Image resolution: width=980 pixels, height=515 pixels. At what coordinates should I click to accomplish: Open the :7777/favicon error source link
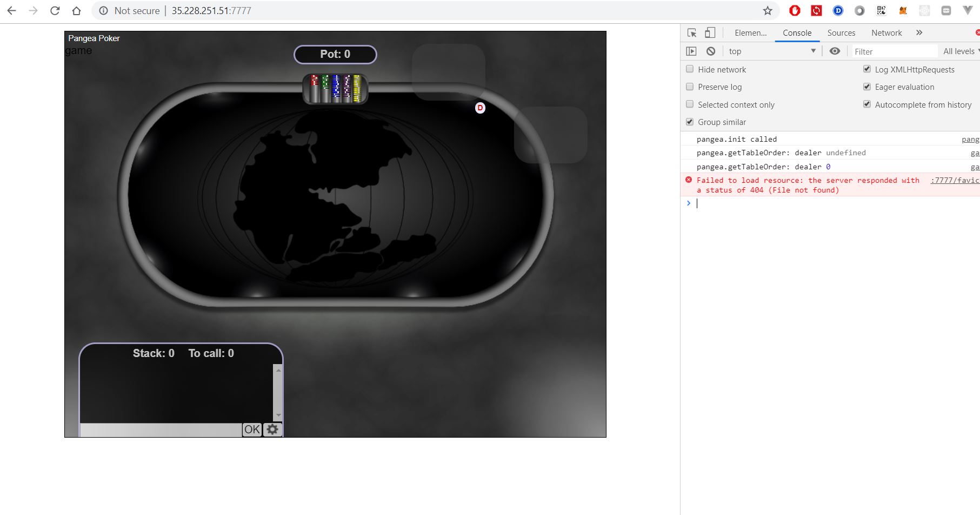(x=955, y=181)
